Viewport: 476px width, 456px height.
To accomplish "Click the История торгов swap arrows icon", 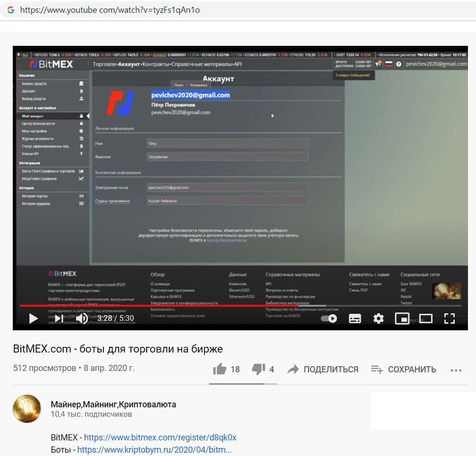I will pos(81,196).
